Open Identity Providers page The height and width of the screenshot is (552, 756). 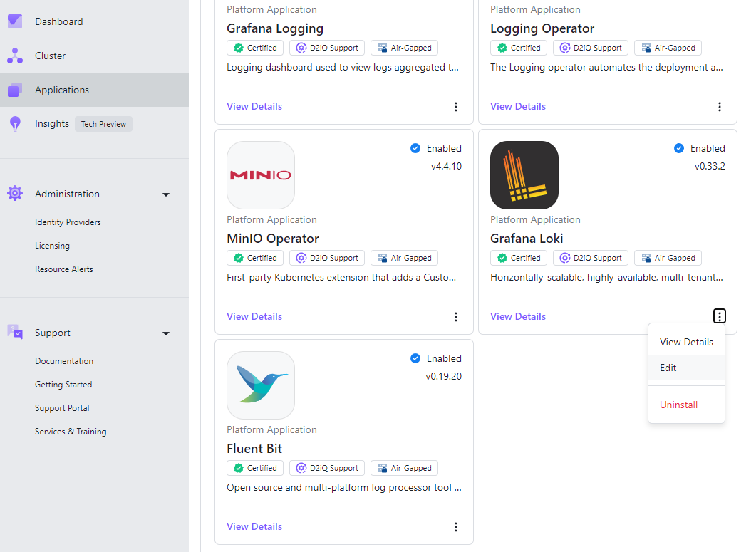(x=68, y=222)
